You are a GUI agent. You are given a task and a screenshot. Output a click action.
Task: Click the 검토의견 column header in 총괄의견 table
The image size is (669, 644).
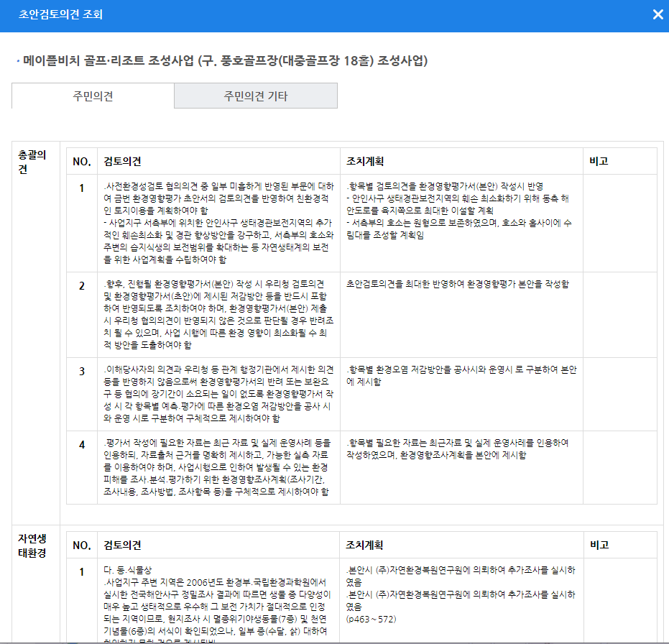[123, 161]
